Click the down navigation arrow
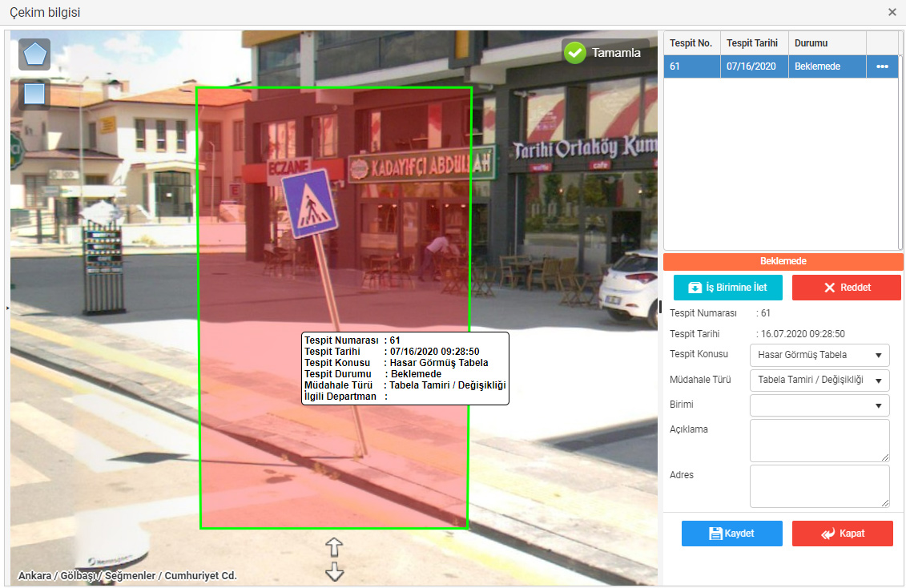The width and height of the screenshot is (906, 588). (x=334, y=572)
